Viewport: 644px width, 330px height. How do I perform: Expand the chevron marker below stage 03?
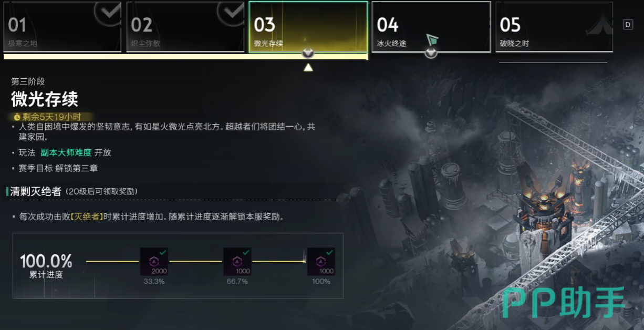click(x=308, y=53)
